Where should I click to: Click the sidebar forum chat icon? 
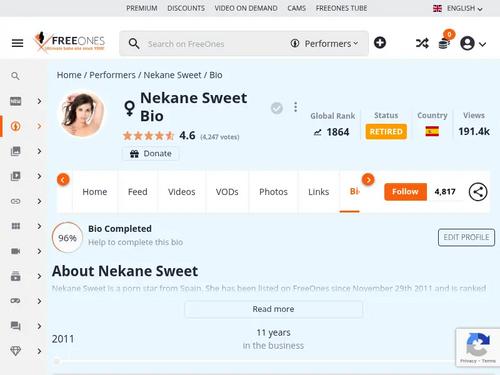click(x=15, y=326)
